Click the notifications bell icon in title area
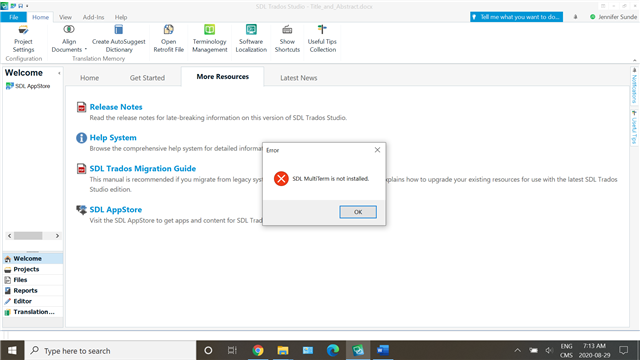Image resolution: width=640 pixels, height=360 pixels. click(576, 17)
